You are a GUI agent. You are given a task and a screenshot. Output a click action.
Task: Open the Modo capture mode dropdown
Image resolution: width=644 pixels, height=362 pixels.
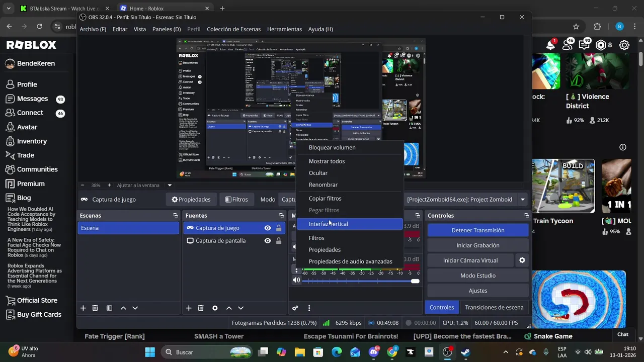(x=288, y=200)
